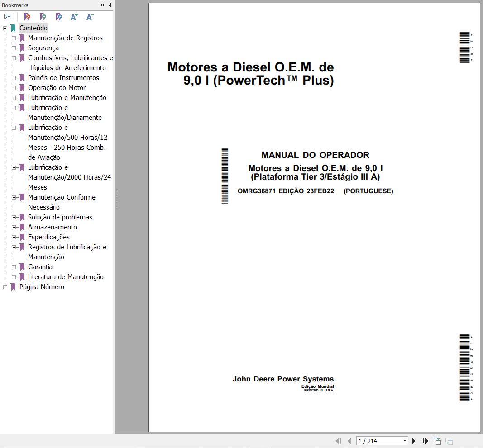Expand Literatura de Manutenção node

click(14, 277)
